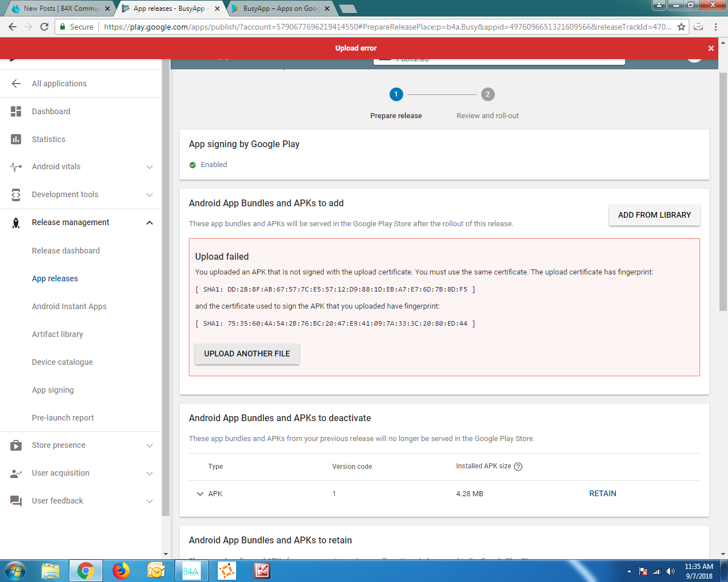
Task: Expand the Android vitals section
Action: [150, 167]
